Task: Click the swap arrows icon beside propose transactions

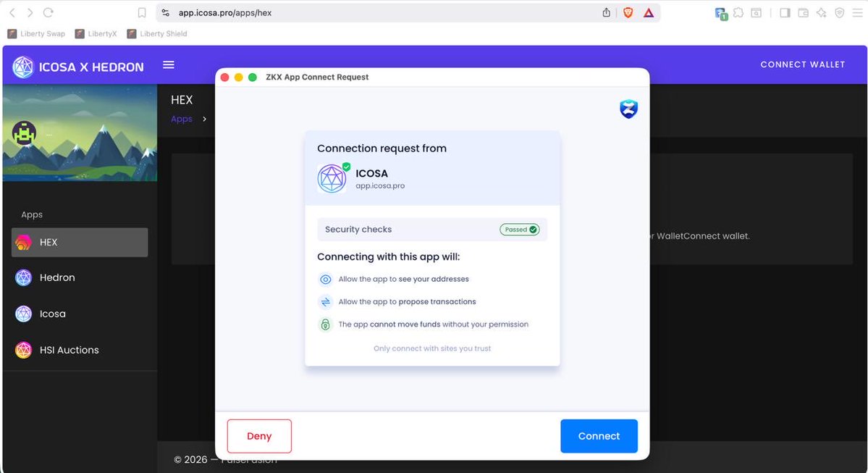Action: 326,302
